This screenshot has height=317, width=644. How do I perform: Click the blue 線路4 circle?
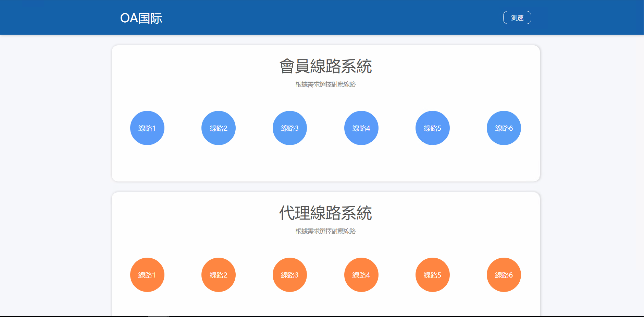tap(361, 128)
